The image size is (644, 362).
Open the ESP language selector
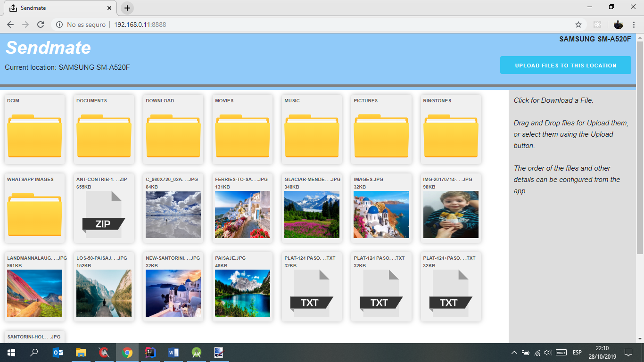(577, 353)
